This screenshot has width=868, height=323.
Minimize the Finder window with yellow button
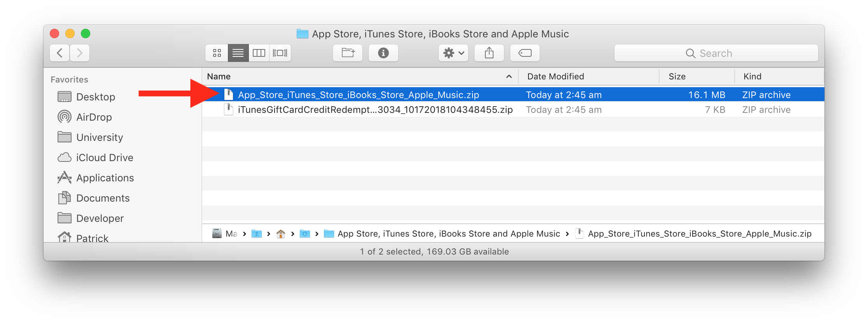click(x=70, y=33)
